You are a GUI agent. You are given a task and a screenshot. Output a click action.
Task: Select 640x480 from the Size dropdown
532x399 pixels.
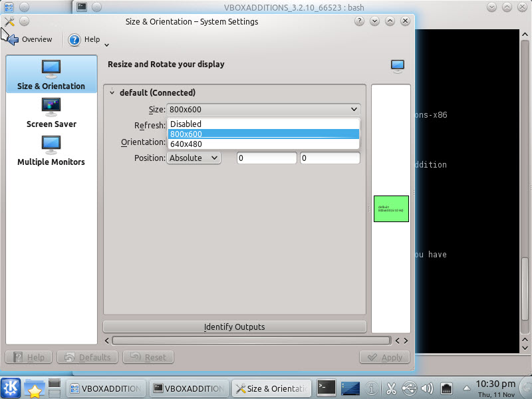(200, 144)
